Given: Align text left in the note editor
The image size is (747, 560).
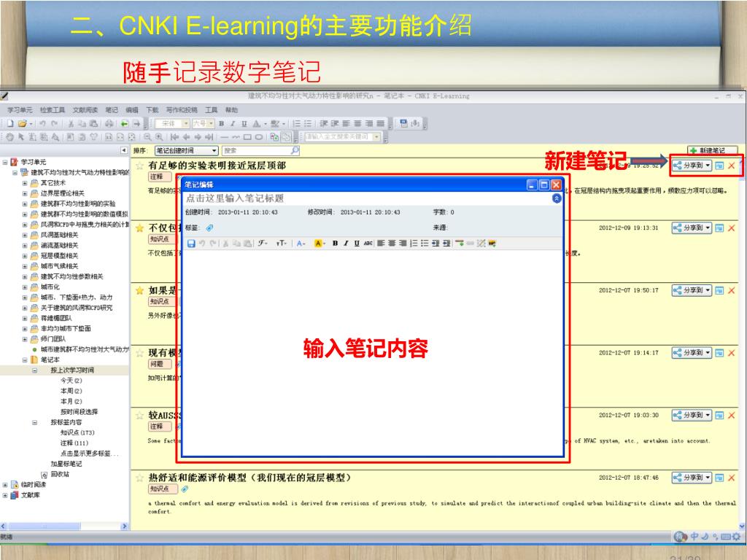Looking at the screenshot, I should (x=381, y=244).
